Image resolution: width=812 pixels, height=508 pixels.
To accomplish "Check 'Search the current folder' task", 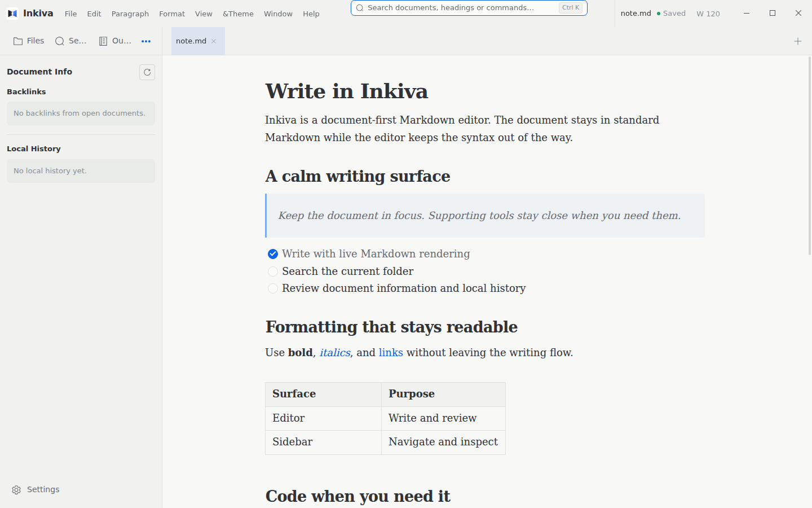I will tap(273, 271).
